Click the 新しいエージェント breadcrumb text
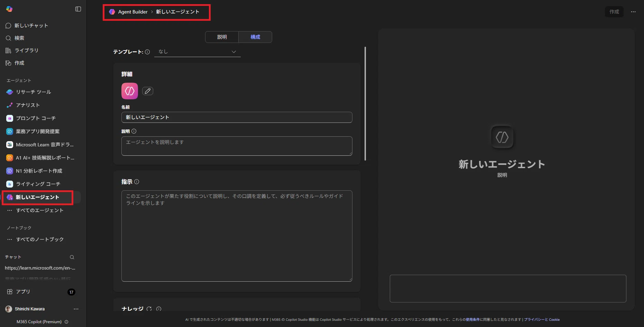The height and width of the screenshot is (327, 644). pyautogui.click(x=177, y=12)
